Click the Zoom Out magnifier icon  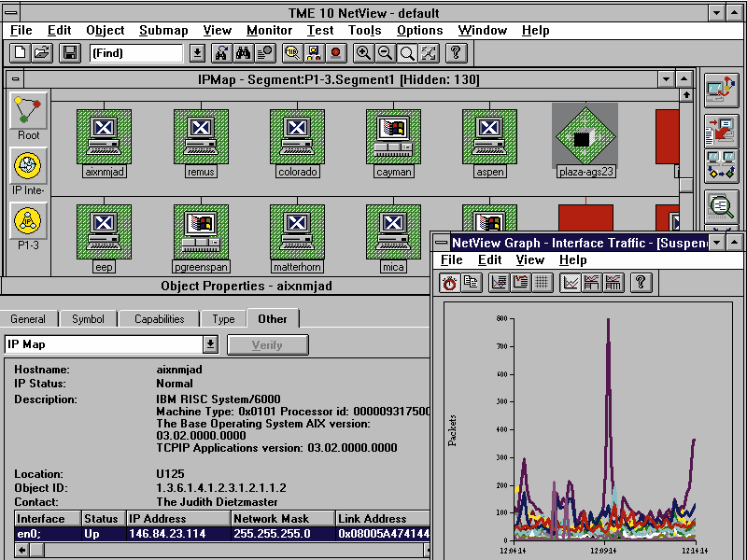point(386,53)
